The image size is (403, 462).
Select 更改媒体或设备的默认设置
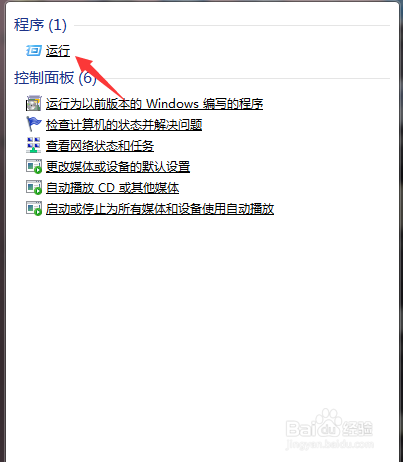click(x=118, y=167)
